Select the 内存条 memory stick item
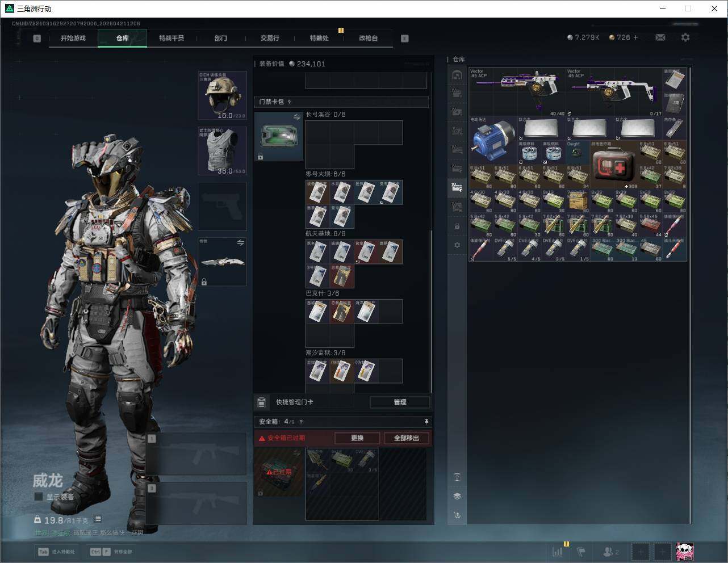This screenshot has height=563, width=728. point(674,128)
